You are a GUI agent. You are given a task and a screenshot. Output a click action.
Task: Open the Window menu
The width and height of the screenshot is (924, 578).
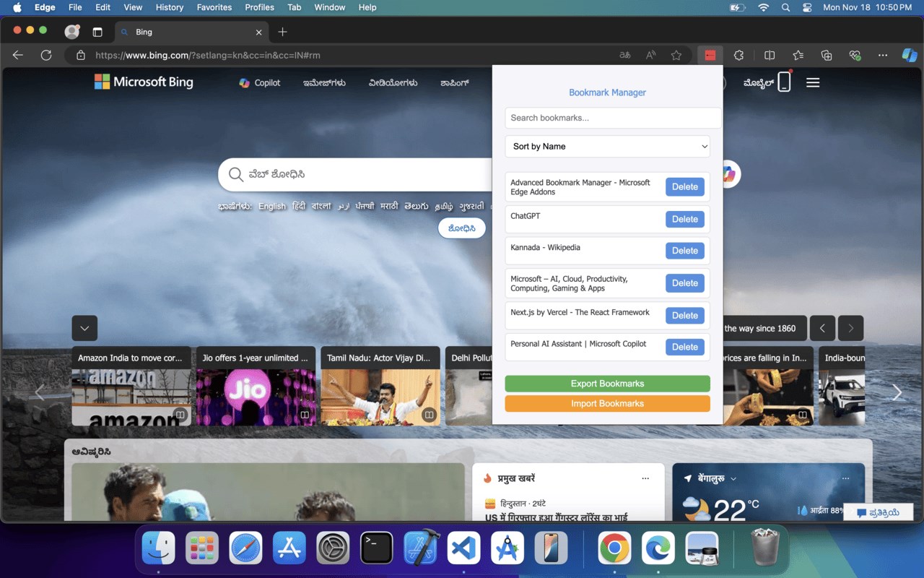(329, 7)
